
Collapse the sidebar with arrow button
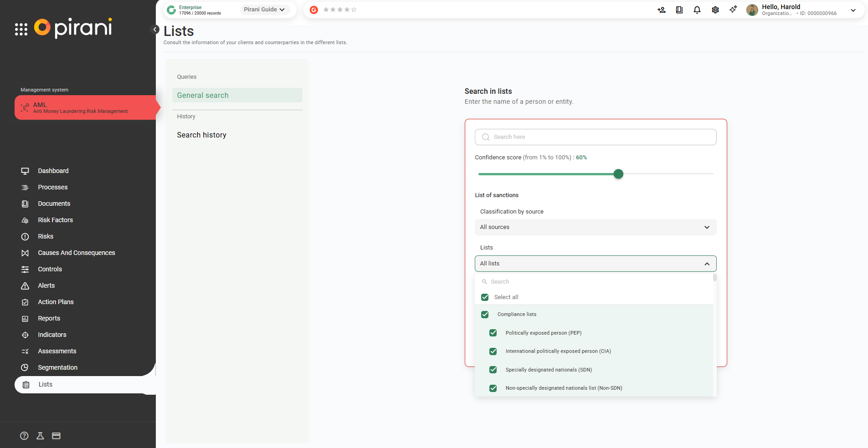coord(155,30)
